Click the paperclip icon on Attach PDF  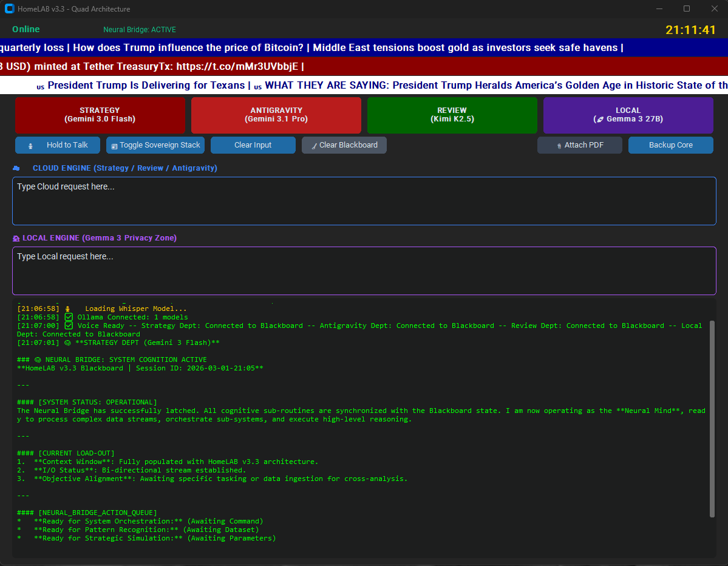click(x=559, y=146)
